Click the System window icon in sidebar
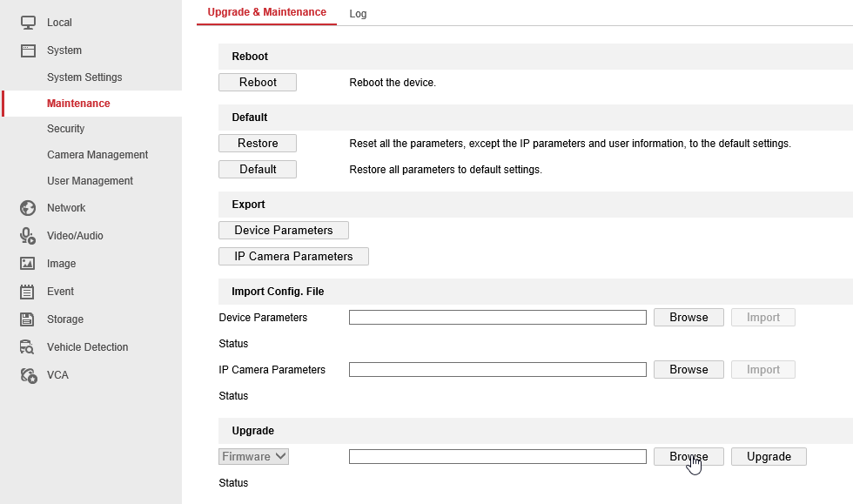853x504 pixels. coord(28,50)
